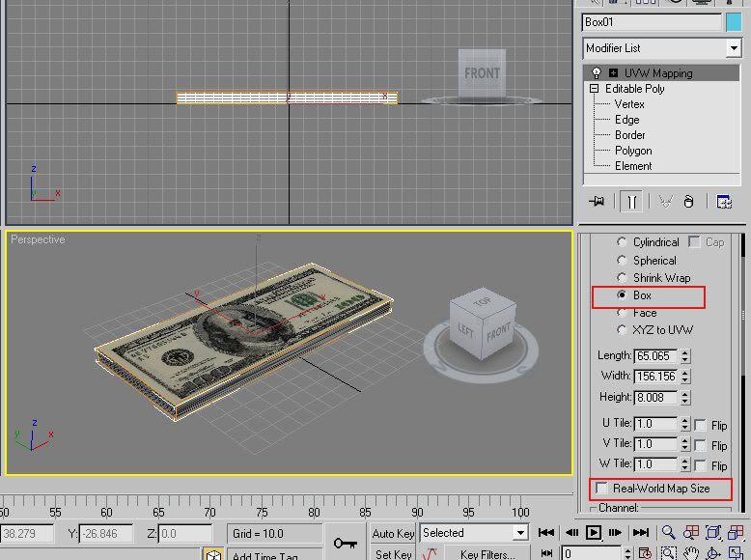Select the Edge sub-object level

click(x=626, y=120)
